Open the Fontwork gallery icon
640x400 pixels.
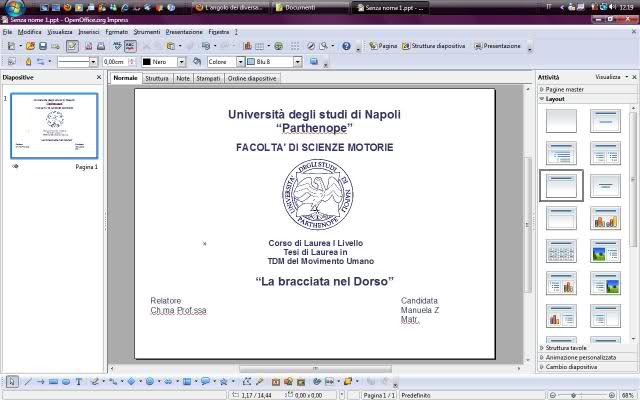pos(276,382)
